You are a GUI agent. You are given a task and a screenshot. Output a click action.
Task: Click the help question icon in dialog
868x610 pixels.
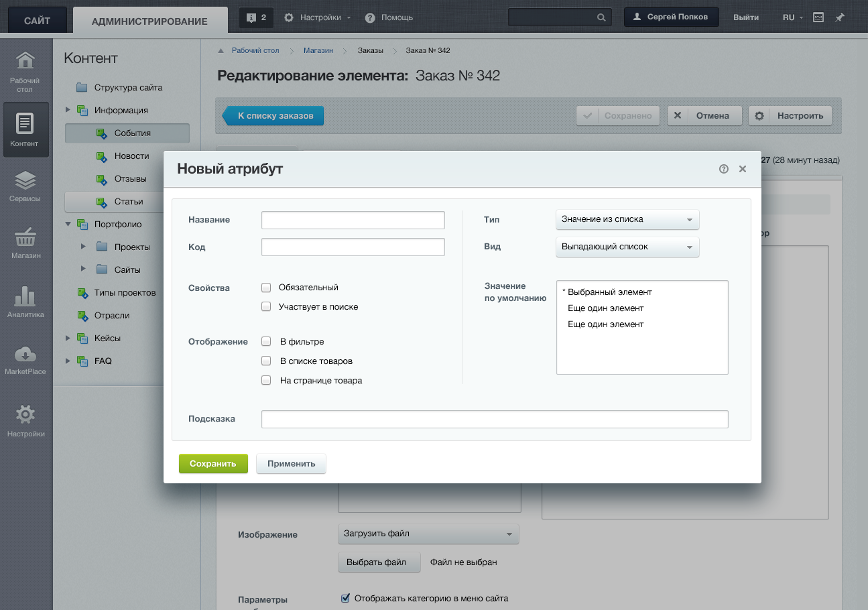click(723, 169)
